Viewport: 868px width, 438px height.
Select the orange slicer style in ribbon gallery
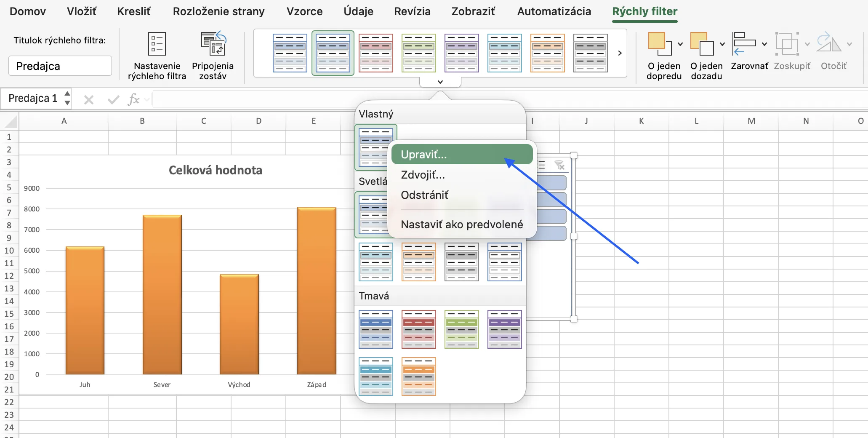tap(548, 53)
